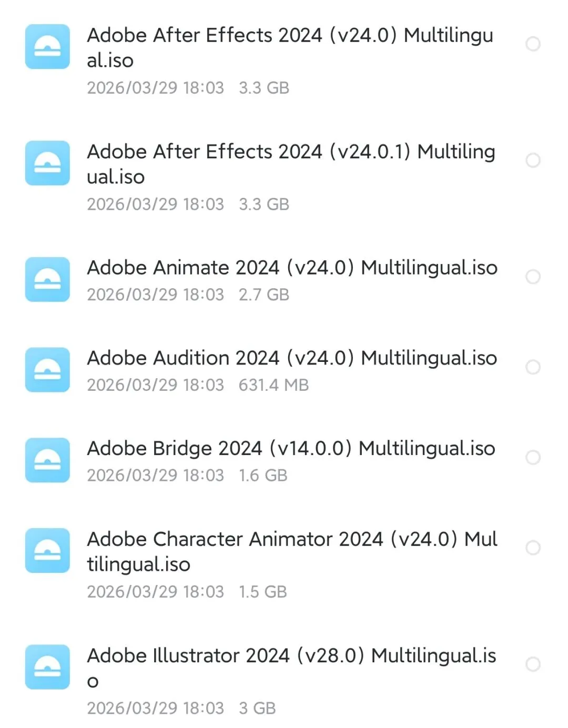The width and height of the screenshot is (568, 728).
Task: Open Adobe Bridge 2024 (v14.0.0) Multilingual.iso file name
Action: point(291,449)
